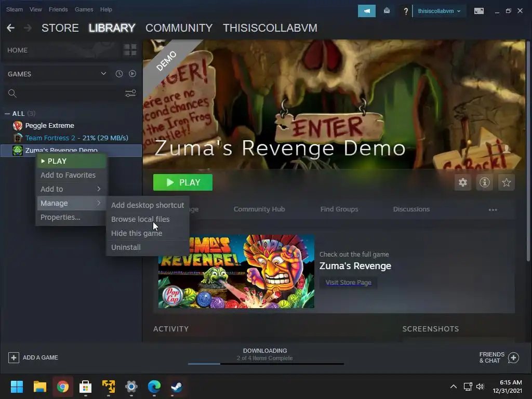Screen dimensions: 532x399
Task: Click the forward navigation arrow
Action: 28,28
